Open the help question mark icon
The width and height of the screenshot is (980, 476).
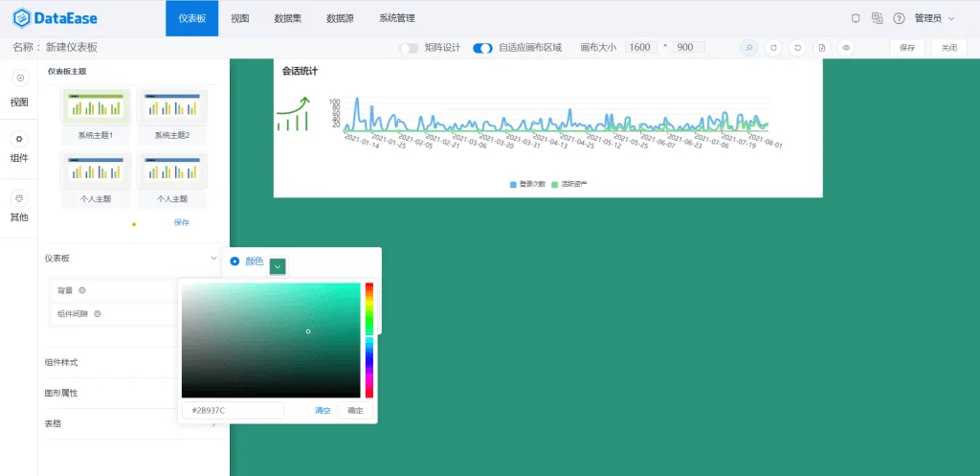[x=899, y=18]
